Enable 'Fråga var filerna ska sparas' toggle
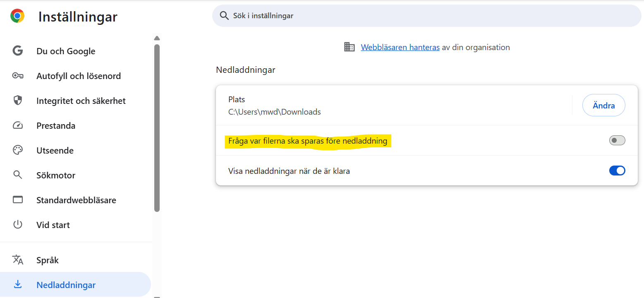644x298 pixels. pyautogui.click(x=617, y=141)
